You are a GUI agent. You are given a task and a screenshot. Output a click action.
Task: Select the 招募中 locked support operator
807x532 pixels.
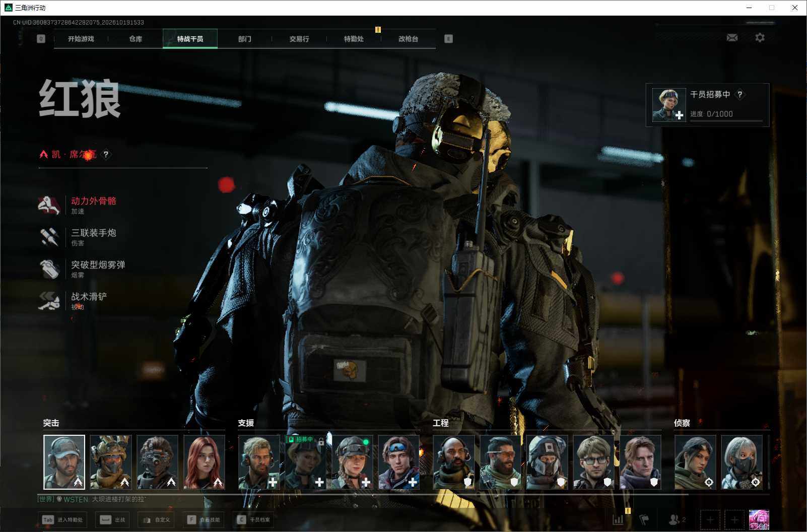(305, 462)
